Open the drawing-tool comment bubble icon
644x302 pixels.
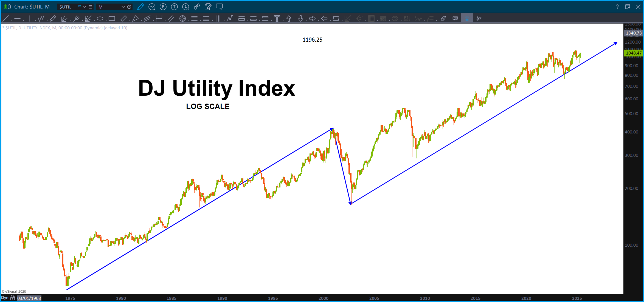point(455,19)
